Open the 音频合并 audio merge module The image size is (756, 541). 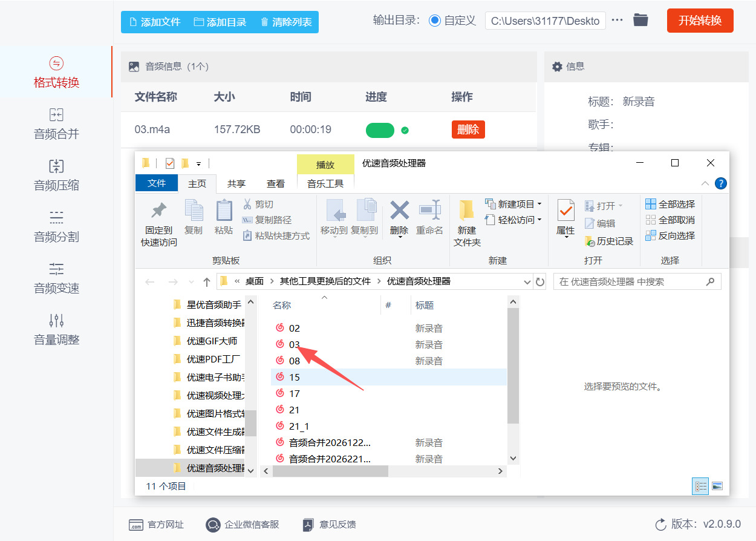[x=56, y=124]
